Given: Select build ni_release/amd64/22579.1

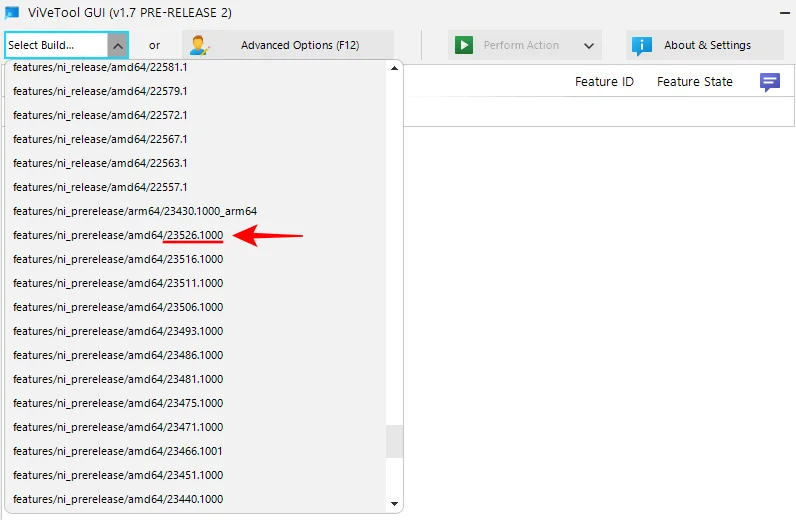Looking at the screenshot, I should [x=195, y=91].
